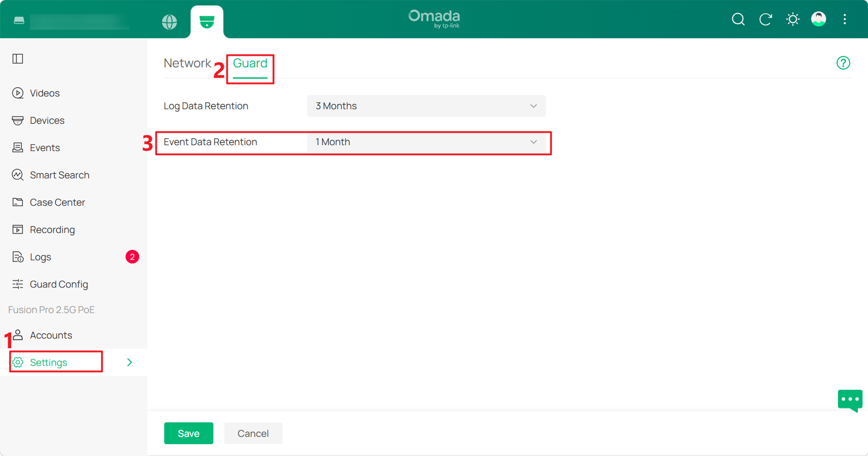
Task: Cancel the changes
Action: click(253, 433)
